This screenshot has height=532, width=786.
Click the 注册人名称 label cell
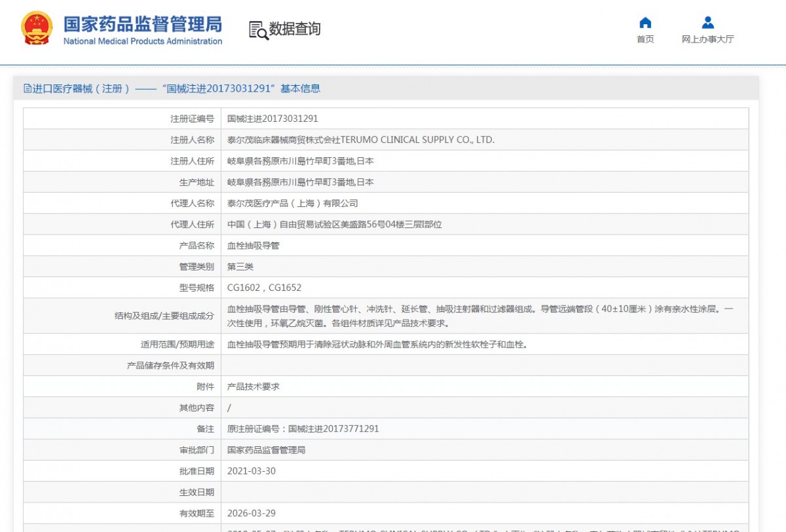coord(122,140)
